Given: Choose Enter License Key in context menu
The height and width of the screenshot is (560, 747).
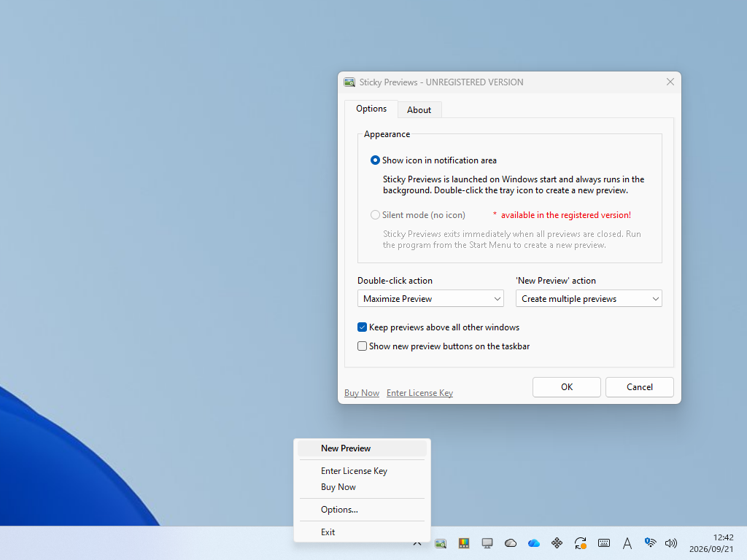Looking at the screenshot, I should point(362,471).
